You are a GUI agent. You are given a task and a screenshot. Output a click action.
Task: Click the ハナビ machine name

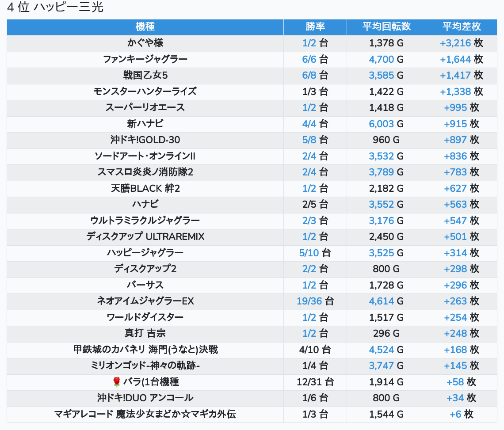coord(145,205)
